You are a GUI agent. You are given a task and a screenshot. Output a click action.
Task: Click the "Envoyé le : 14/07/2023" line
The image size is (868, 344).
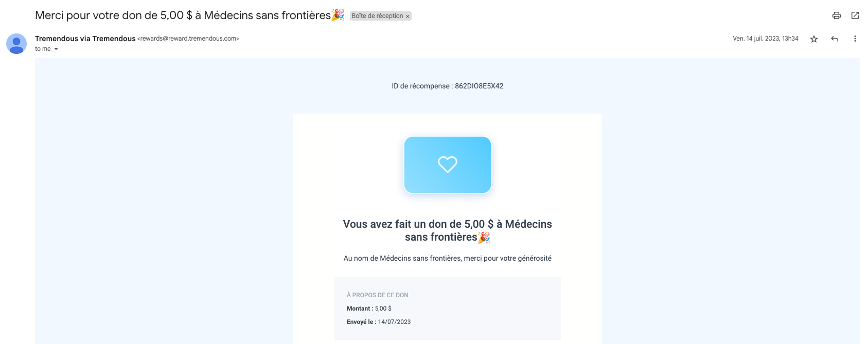379,322
